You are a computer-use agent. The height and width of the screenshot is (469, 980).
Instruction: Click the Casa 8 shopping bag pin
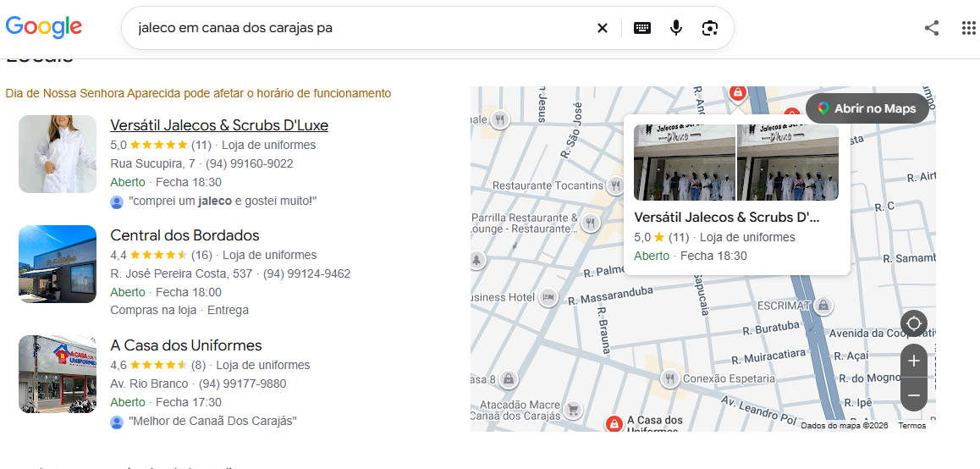pos(509,379)
